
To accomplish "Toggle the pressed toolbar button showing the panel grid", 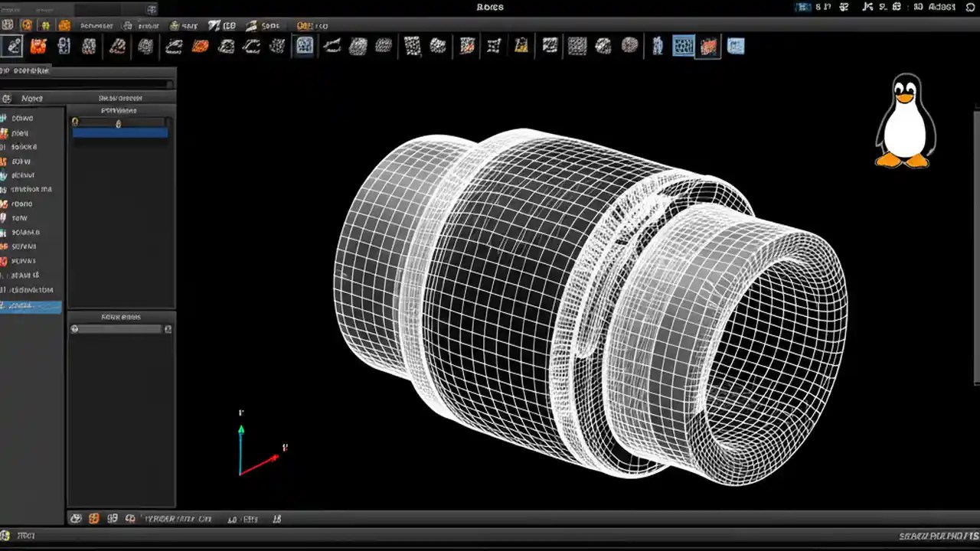I will (x=682, y=47).
